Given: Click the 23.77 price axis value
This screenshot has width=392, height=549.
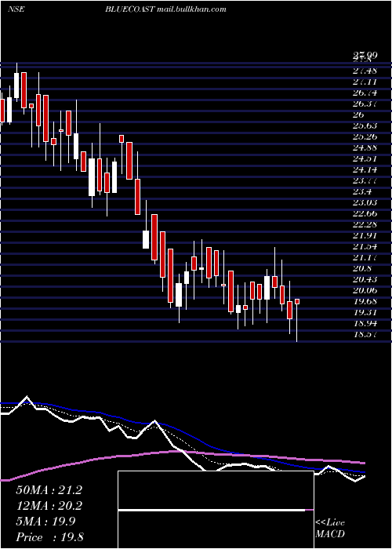Looking at the screenshot, I should coord(365,180).
